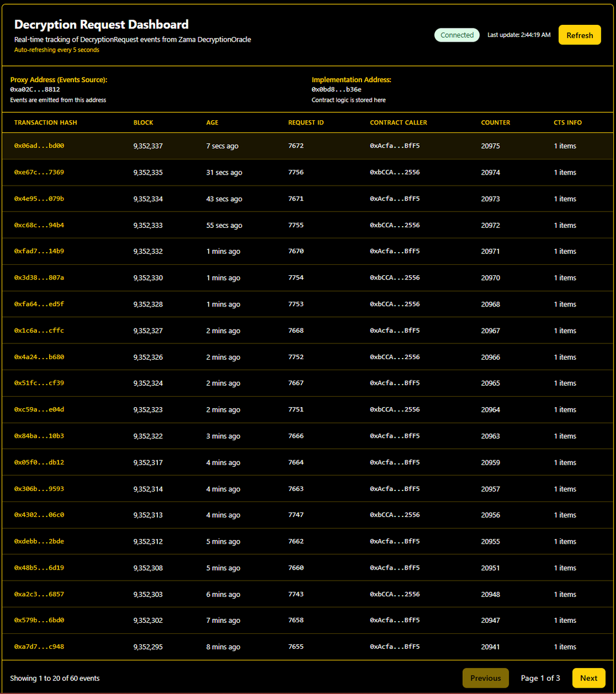Open transaction hash 0xdebb...2bde
The height and width of the screenshot is (694, 616).
click(39, 541)
